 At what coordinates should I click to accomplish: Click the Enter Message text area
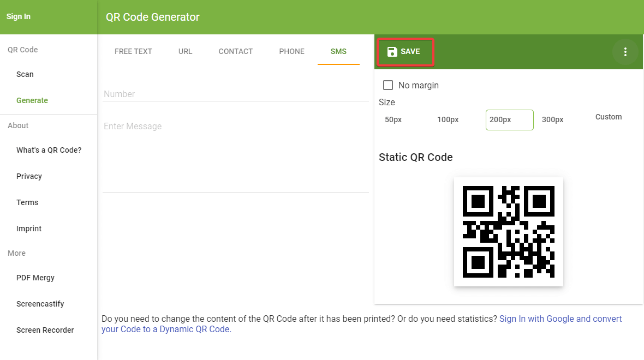coord(235,153)
